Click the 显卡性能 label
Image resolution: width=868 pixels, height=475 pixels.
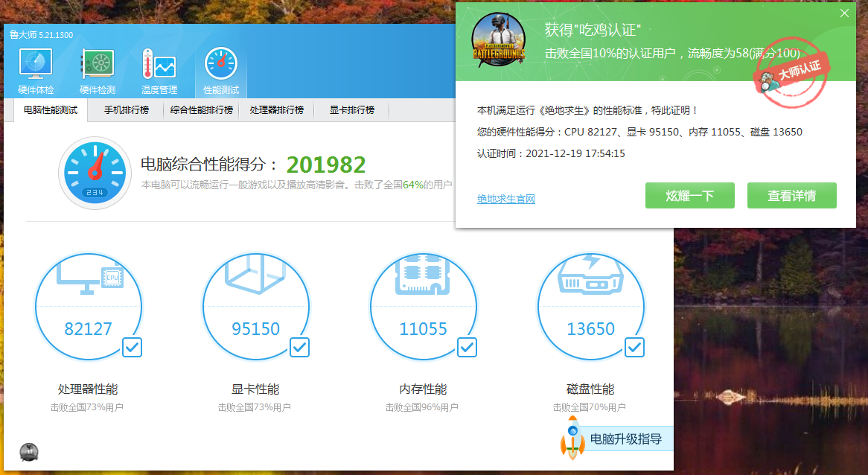click(255, 389)
